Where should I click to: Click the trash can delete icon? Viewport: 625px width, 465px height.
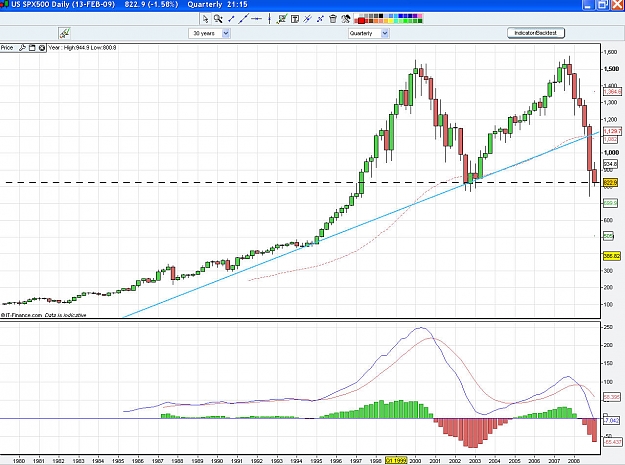333,19
